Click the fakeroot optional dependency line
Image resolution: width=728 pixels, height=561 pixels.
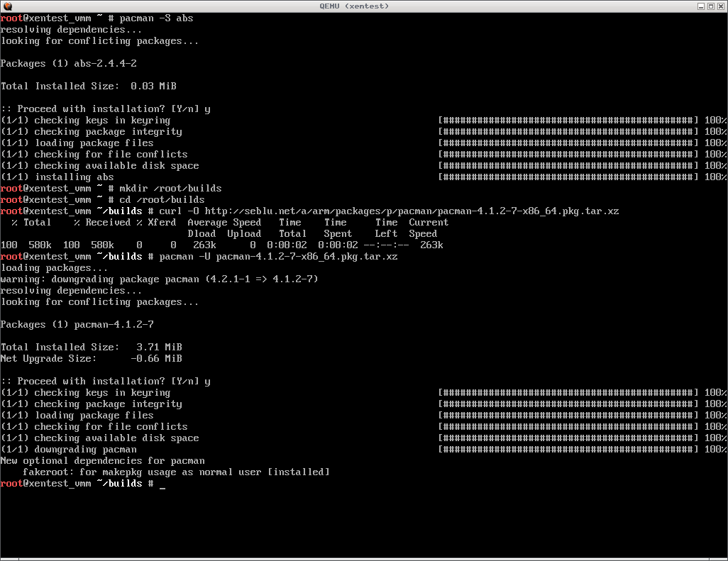click(176, 472)
